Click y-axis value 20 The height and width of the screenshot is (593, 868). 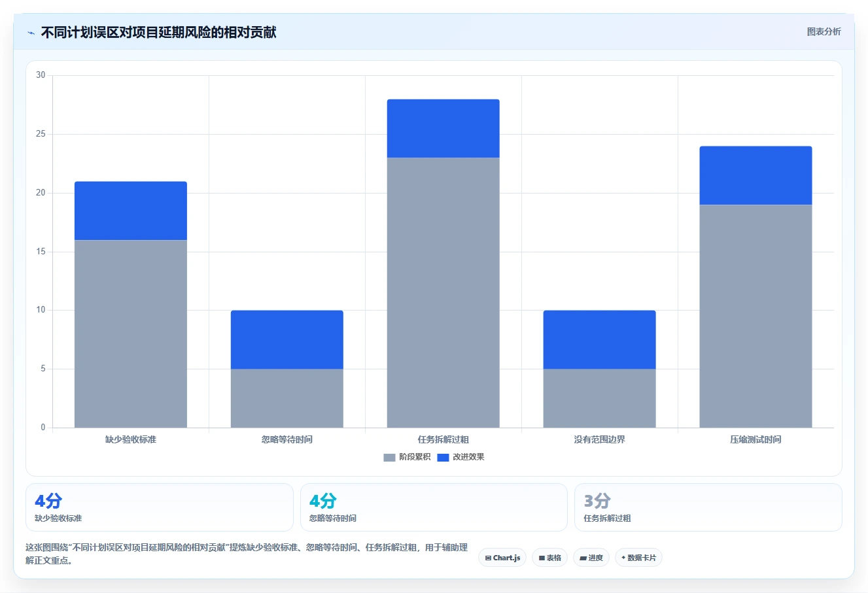[x=41, y=193]
